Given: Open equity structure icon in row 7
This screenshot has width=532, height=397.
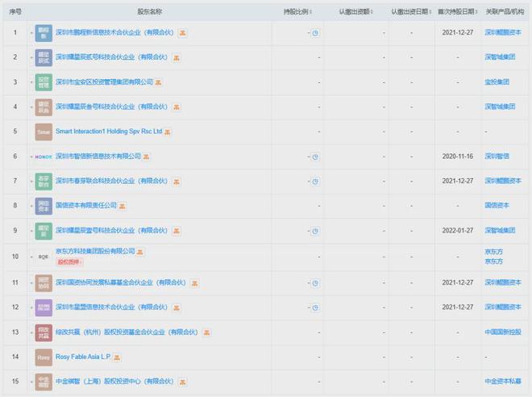Looking at the screenshot, I should tap(177, 182).
